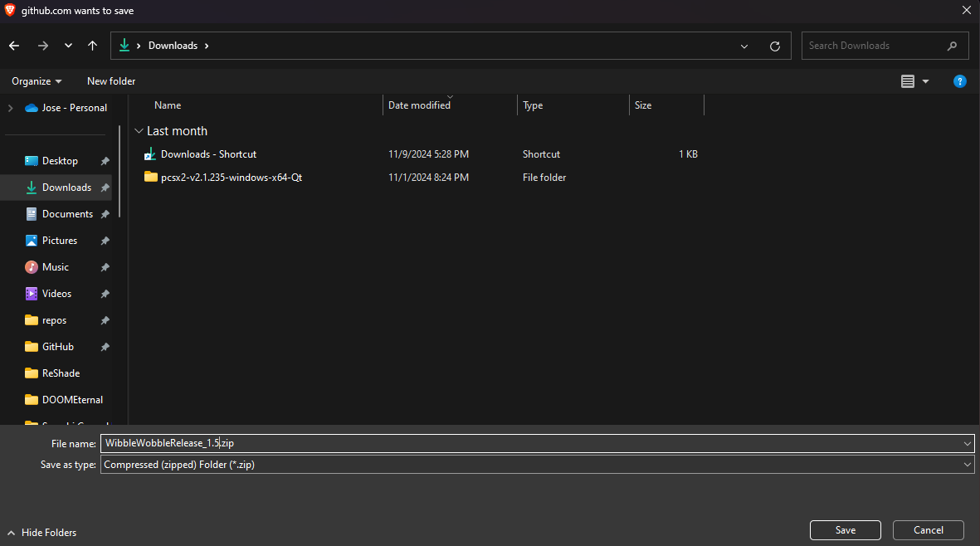Viewport: 980px width, 546px height.
Task: Open the Help question mark icon
Action: tap(959, 81)
